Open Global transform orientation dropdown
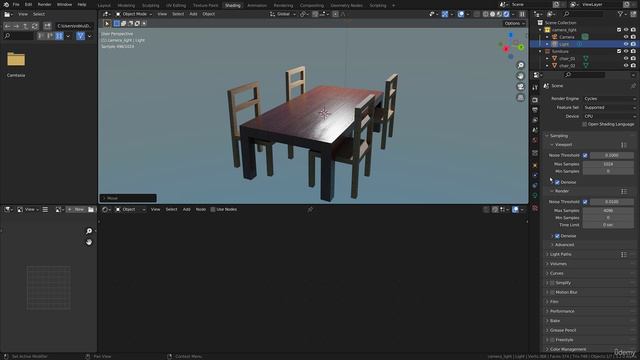Viewport: 640px width, 360px height. 283,14
